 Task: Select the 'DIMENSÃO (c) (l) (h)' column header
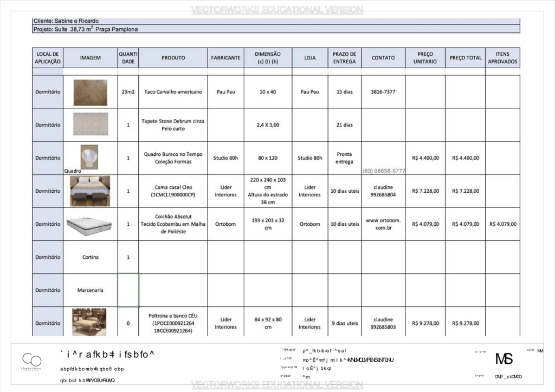tap(268, 57)
